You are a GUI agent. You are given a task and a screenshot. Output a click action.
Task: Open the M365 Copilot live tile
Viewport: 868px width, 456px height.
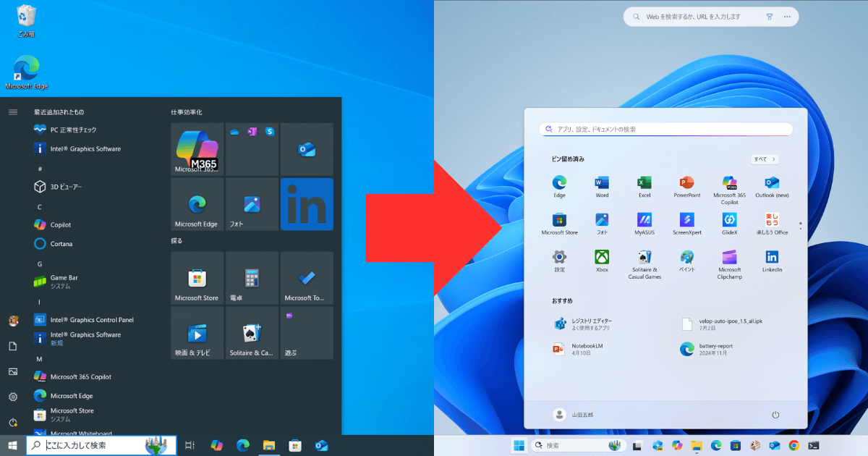pos(197,149)
